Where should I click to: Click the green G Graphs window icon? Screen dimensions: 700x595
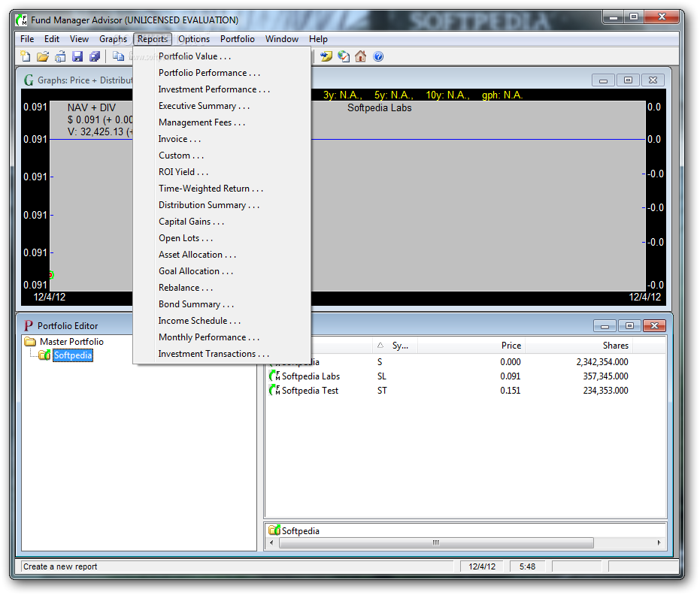[x=29, y=80]
